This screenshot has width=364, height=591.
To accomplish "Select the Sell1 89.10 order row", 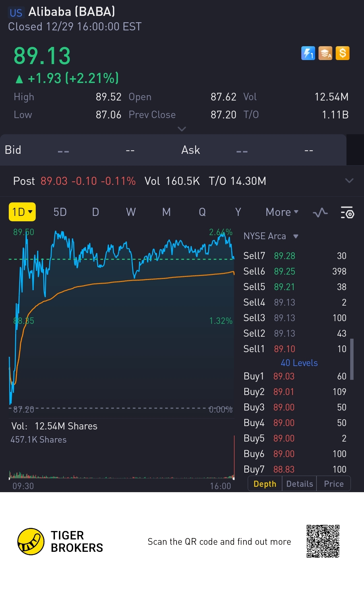I will [295, 349].
